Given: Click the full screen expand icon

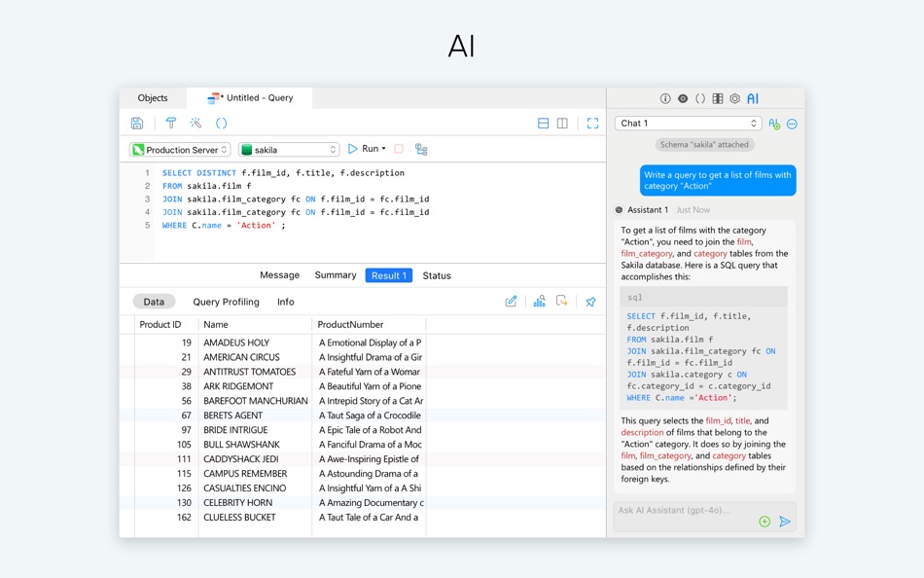Looking at the screenshot, I should pyautogui.click(x=592, y=123).
